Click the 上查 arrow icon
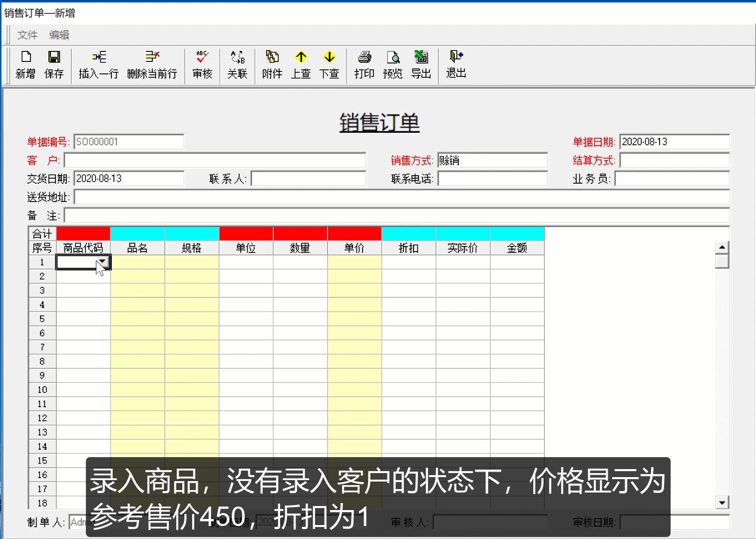The height and width of the screenshot is (539, 756). click(301, 65)
